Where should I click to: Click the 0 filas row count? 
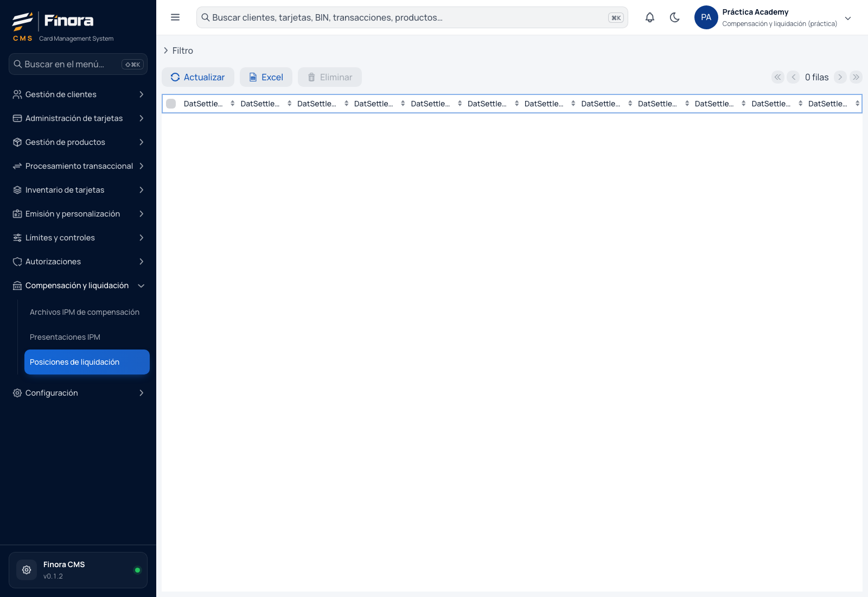[816, 77]
